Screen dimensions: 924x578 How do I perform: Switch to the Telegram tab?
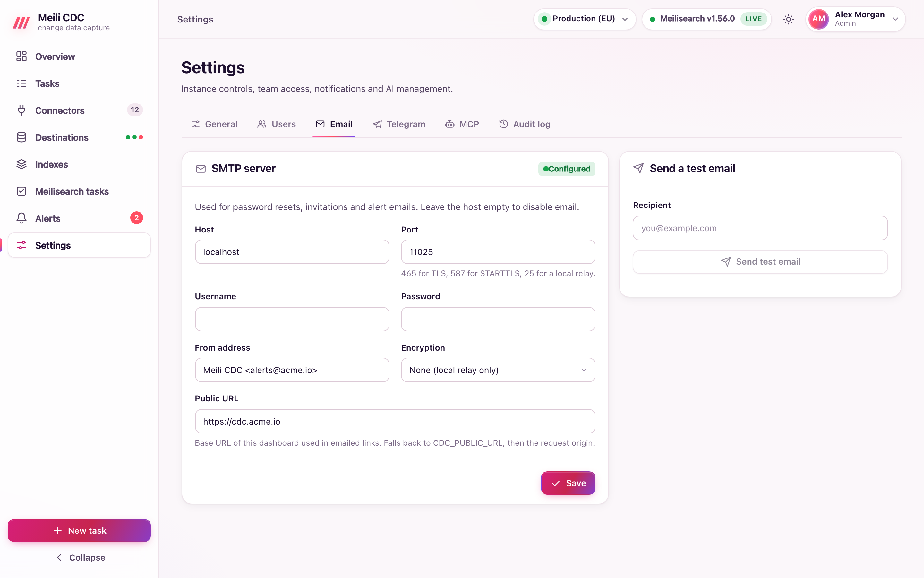399,124
